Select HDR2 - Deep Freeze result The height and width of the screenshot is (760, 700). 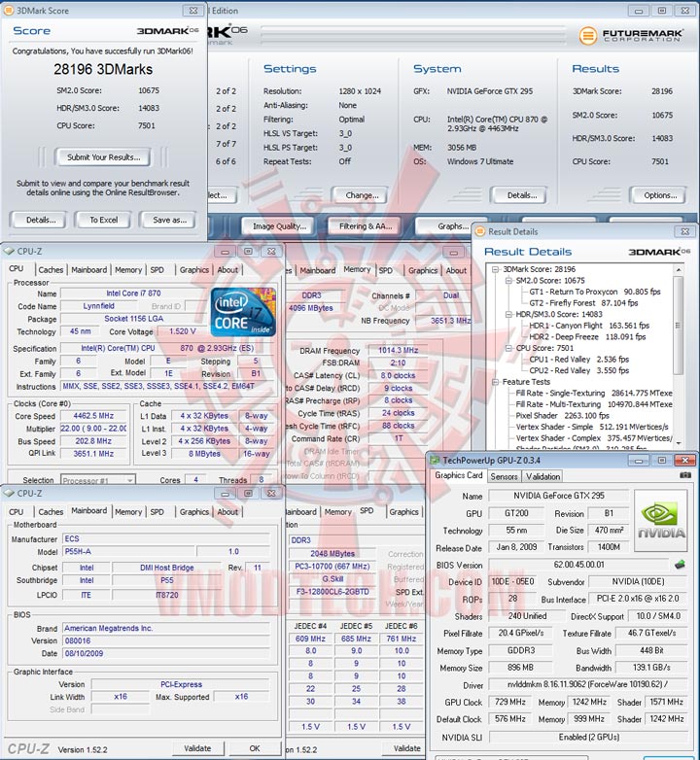click(587, 337)
